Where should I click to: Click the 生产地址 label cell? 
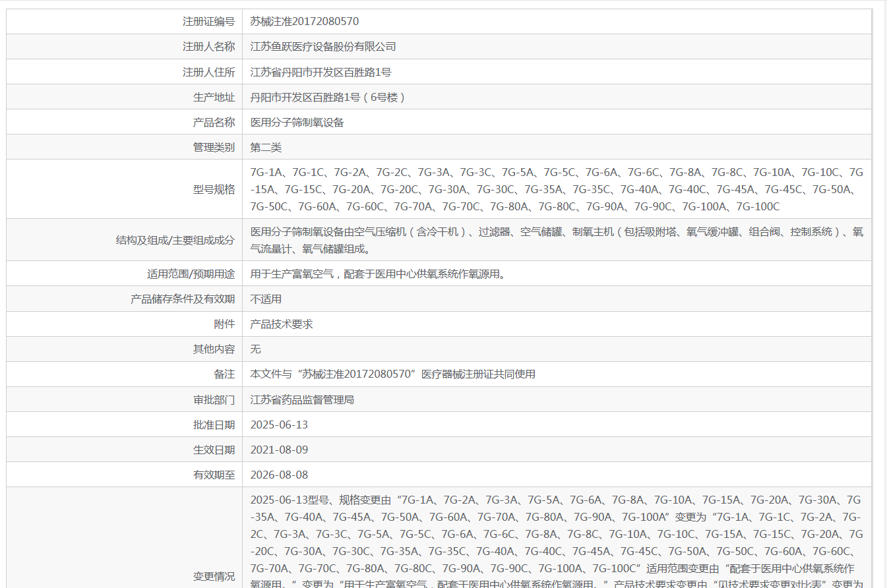click(214, 97)
